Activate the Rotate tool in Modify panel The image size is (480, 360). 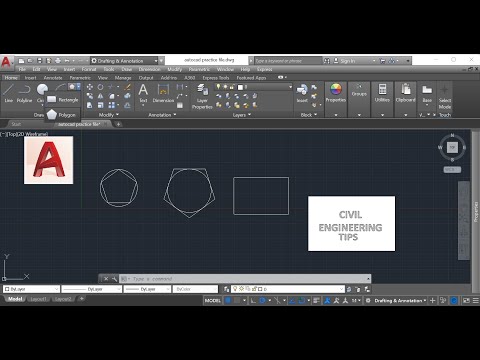100,87
